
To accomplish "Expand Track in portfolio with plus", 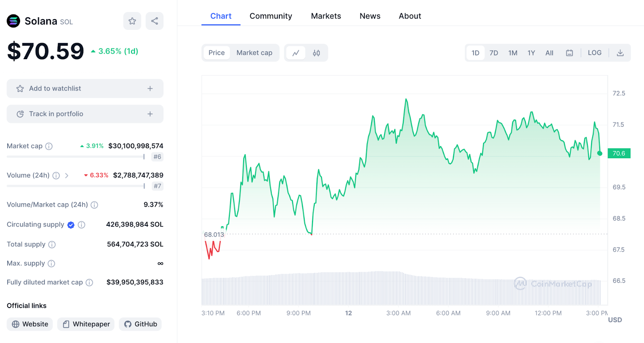I will point(150,114).
